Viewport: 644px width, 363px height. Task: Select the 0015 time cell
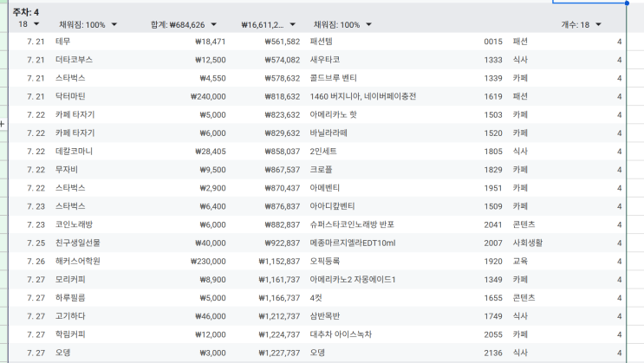[493, 42]
